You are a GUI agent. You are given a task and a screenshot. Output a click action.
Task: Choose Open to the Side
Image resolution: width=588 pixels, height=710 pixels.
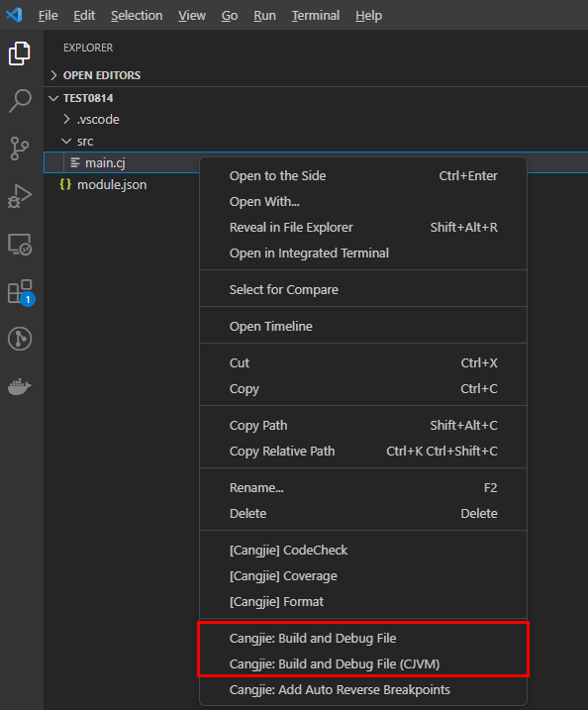pyautogui.click(x=363, y=175)
